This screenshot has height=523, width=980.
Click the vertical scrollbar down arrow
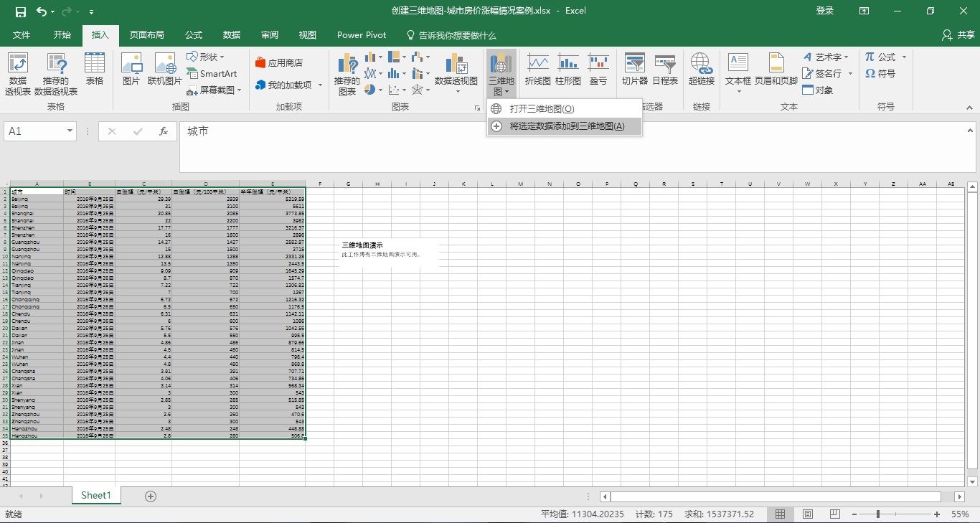973,481
